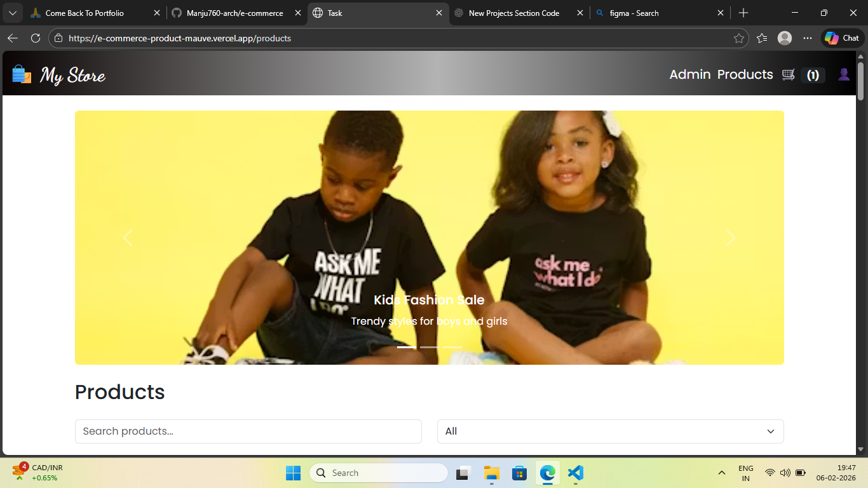Bookmark page with the star icon
868x488 pixels.
(738, 38)
